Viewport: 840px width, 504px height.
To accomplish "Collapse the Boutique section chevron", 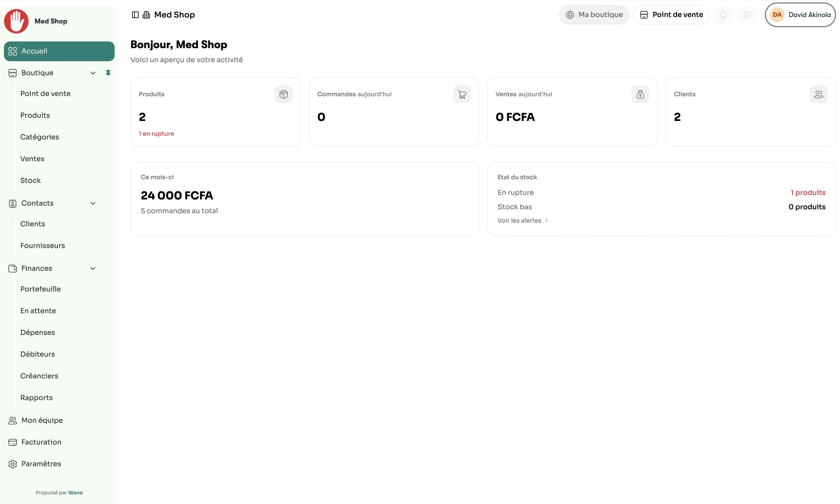I will (93, 73).
